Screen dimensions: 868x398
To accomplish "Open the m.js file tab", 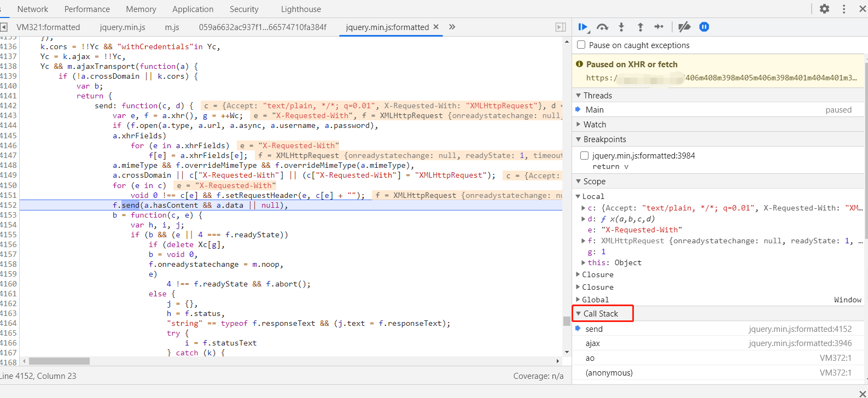I will (x=172, y=27).
